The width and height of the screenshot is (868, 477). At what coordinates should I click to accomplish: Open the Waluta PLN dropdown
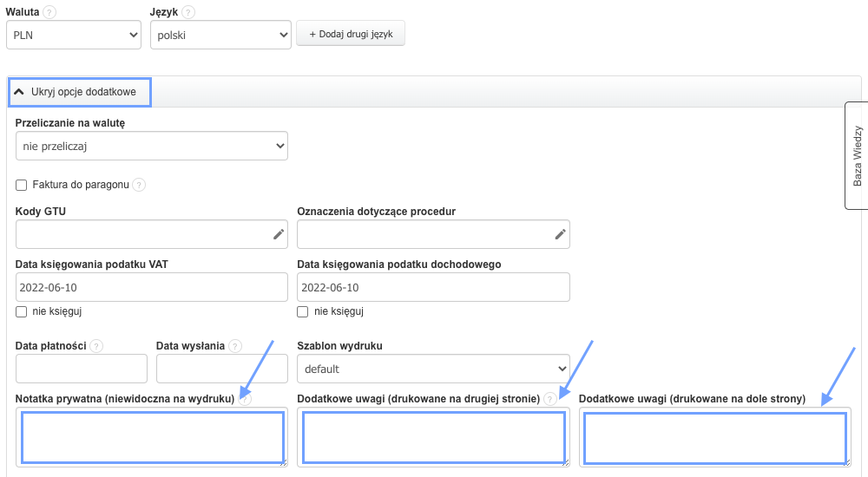73,35
